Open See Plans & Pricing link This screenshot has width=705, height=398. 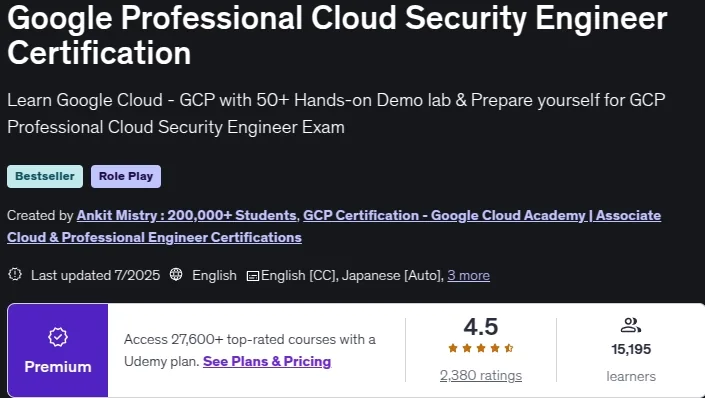267,361
